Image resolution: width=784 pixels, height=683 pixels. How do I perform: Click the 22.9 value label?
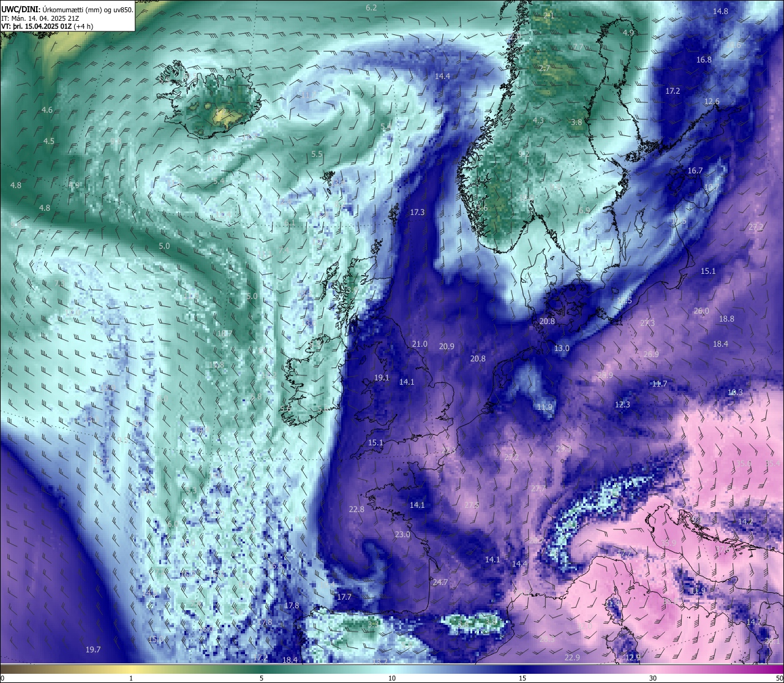(572, 657)
